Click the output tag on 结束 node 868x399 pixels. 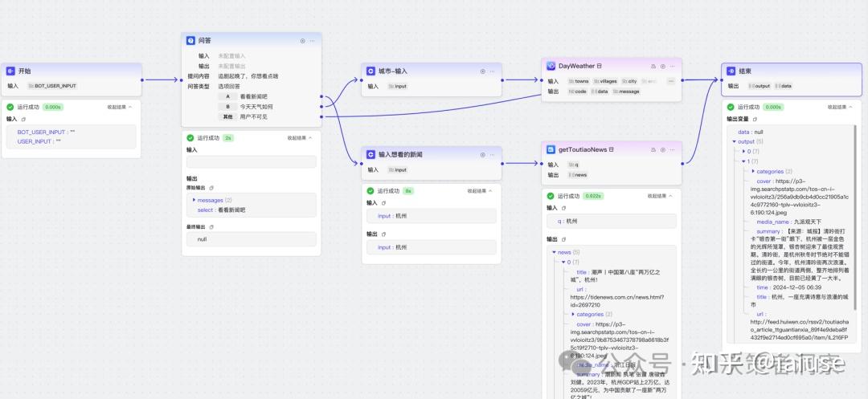click(759, 86)
